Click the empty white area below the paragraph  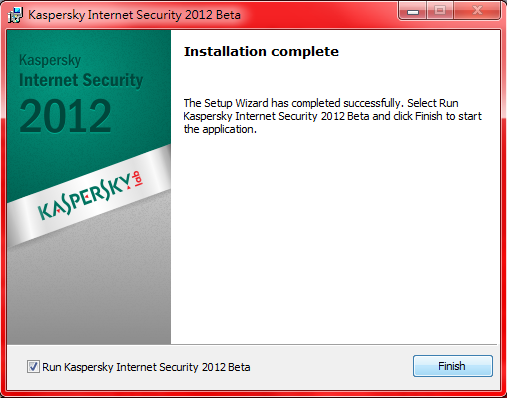(x=333, y=240)
